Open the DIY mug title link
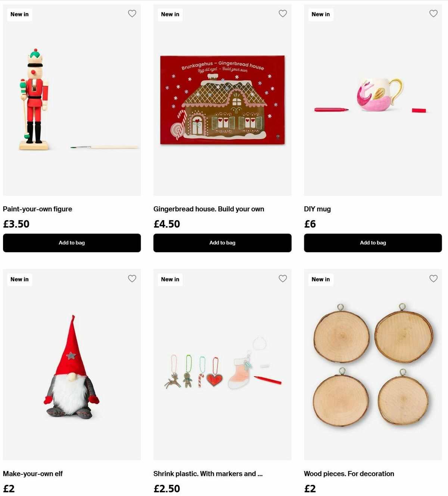This screenshot has height=496, width=448. tap(317, 209)
